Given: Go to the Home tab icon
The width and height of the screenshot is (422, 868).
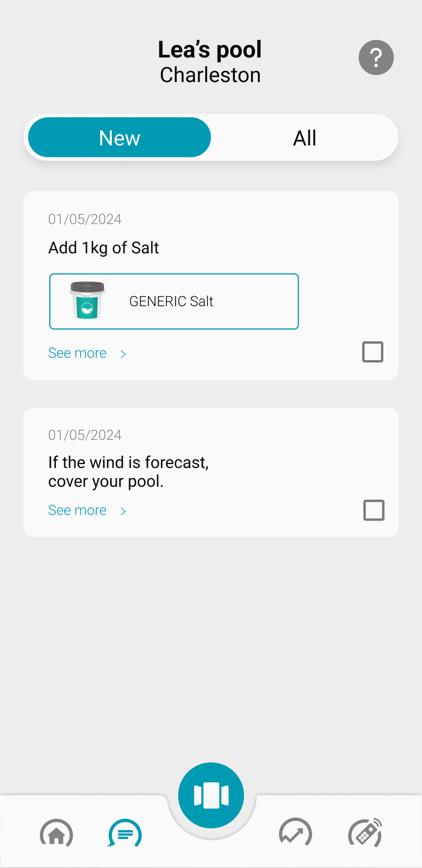Looking at the screenshot, I should tap(56, 834).
